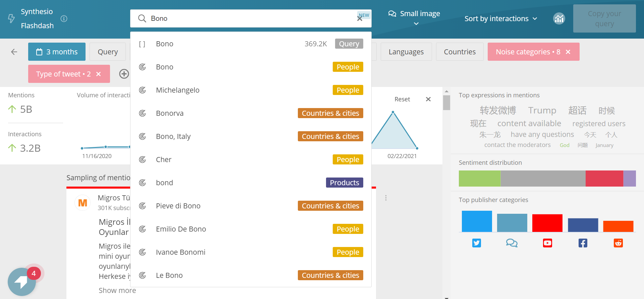Click the red YouTube bar in publisher chart
644x299 pixels.
click(x=547, y=223)
